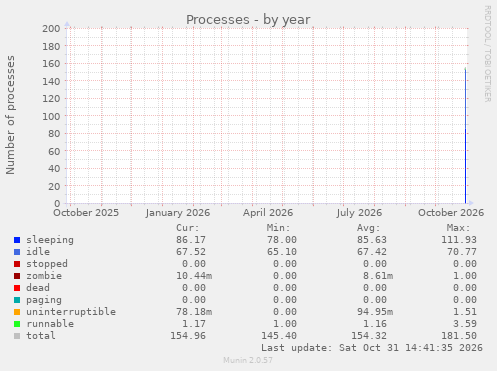
Task: Click the green runnable legend swatch
Action: pos(17,324)
